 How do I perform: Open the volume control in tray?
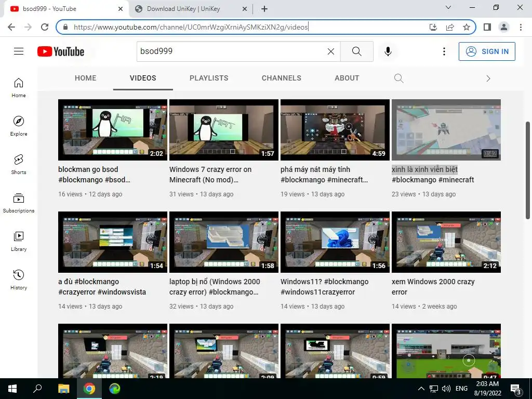tap(446, 389)
